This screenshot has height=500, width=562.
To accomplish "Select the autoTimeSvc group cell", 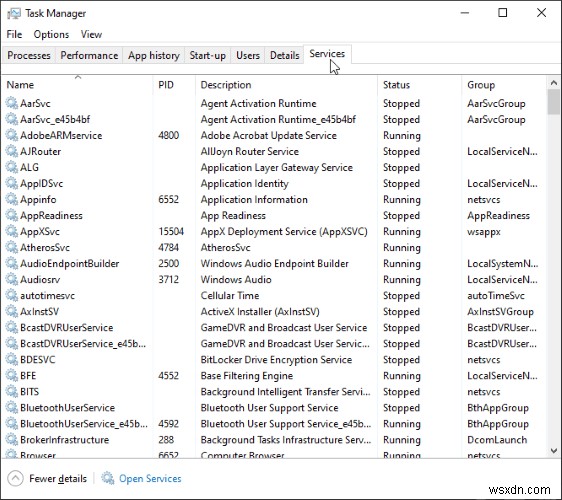I will click(496, 296).
